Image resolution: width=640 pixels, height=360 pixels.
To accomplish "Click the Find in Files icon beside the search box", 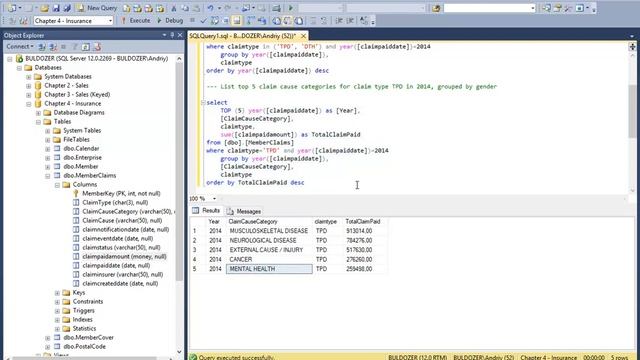I will click(x=436, y=8).
